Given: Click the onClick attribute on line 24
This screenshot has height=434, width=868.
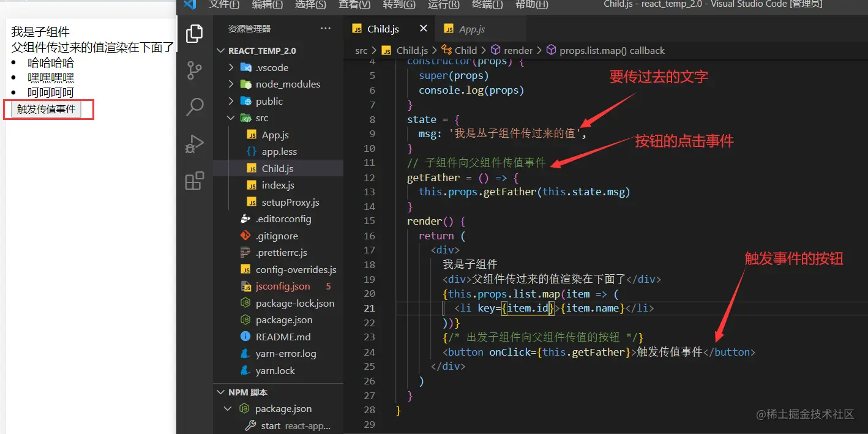Looking at the screenshot, I should click(510, 352).
